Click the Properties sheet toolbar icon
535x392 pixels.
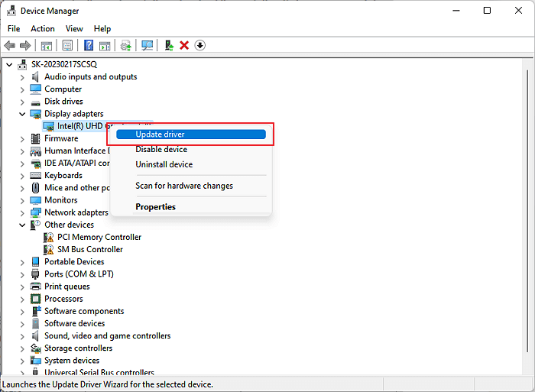pyautogui.click(x=67, y=45)
